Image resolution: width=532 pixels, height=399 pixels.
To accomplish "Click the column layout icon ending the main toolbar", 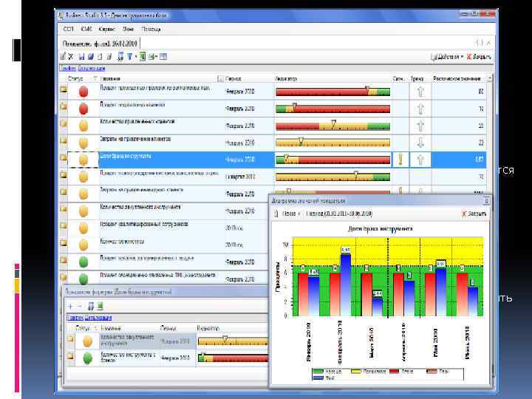I will 163,57.
